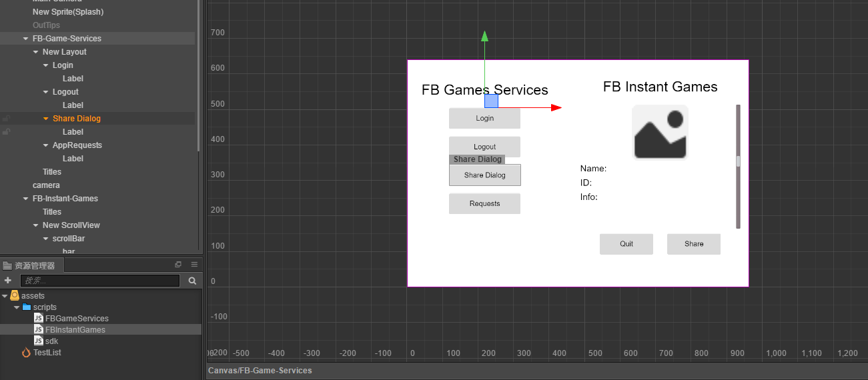Collapse the Share Dialog node arrow
The width and height of the screenshot is (868, 380).
point(45,119)
